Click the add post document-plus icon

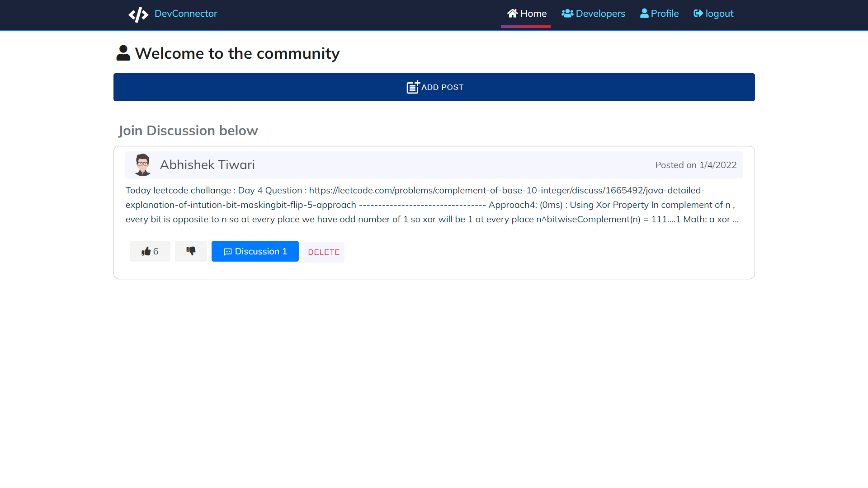(x=413, y=87)
